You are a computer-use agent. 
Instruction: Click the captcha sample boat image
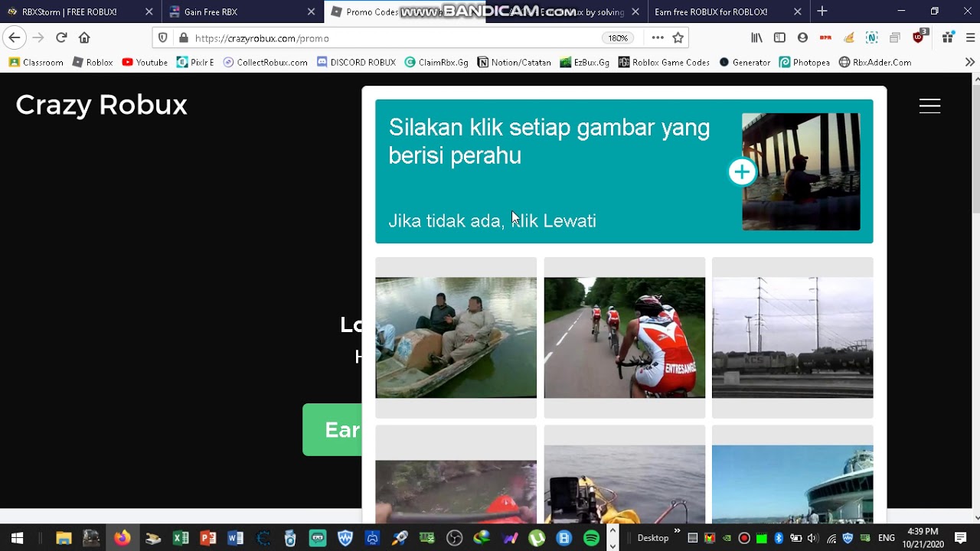pyautogui.click(x=801, y=171)
